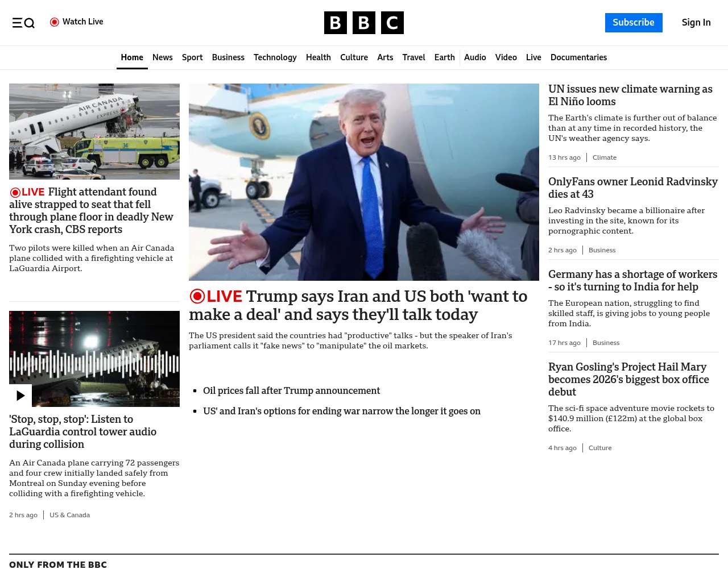The width and height of the screenshot is (728, 582).
Task: Open the Audio section
Action: (x=475, y=57)
